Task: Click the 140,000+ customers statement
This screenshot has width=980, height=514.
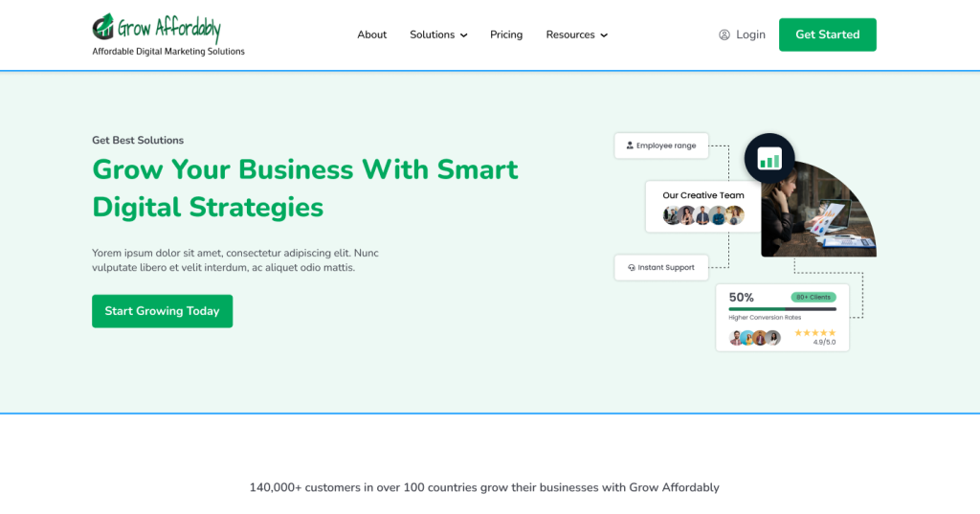Action: click(484, 487)
